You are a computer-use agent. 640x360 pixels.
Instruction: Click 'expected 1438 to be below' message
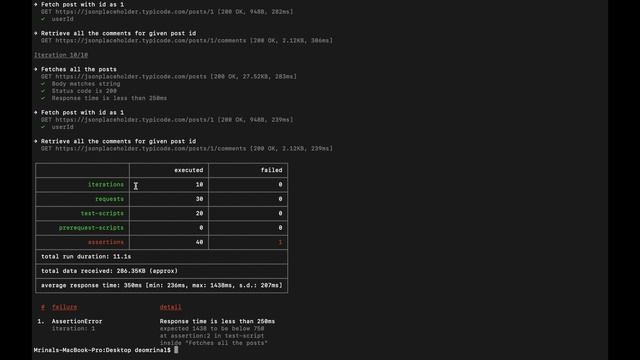212,328
